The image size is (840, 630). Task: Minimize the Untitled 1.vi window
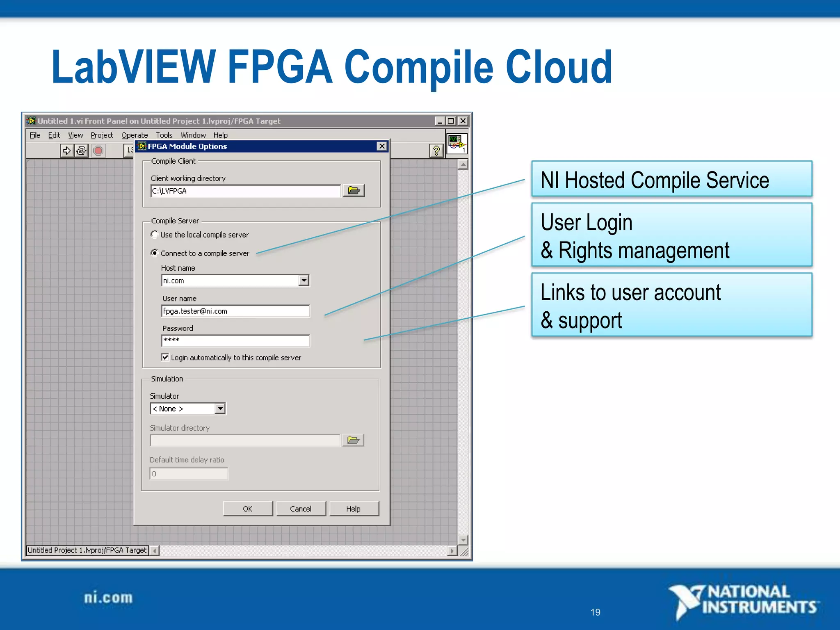[440, 121]
